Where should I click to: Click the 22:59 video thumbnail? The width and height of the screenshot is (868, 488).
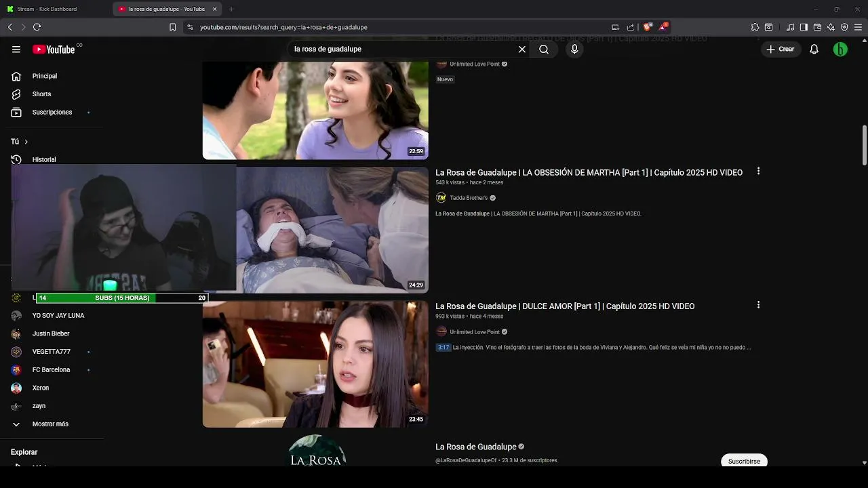(x=315, y=110)
